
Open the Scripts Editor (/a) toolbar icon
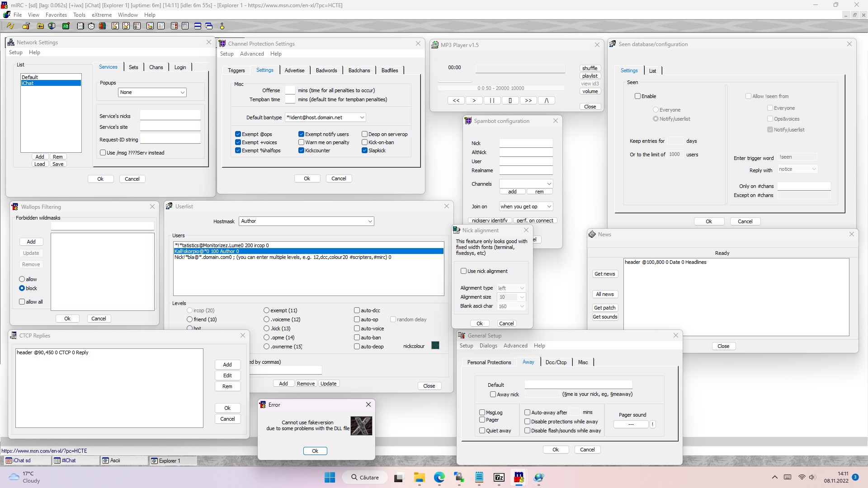(66, 26)
